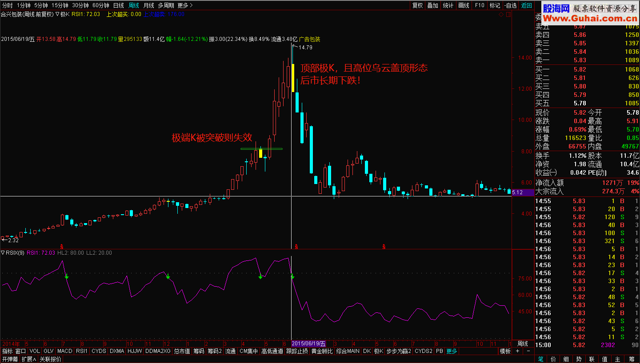Switch to the 势 trend tab
Image resolution: width=640 pixels, height=364 pixels.
tap(579, 359)
